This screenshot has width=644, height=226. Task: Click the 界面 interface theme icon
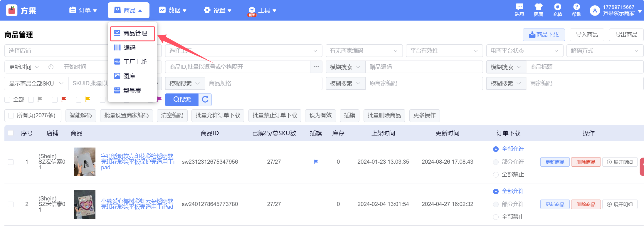pyautogui.click(x=538, y=10)
